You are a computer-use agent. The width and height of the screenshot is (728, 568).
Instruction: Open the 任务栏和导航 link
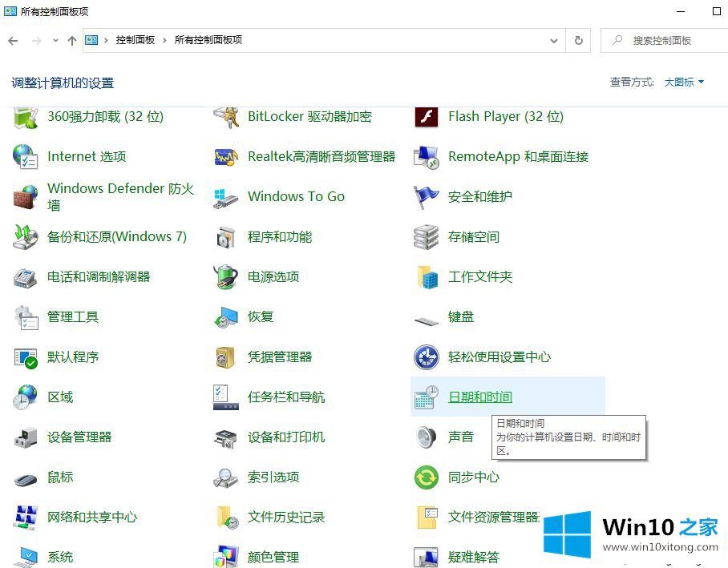click(x=286, y=397)
